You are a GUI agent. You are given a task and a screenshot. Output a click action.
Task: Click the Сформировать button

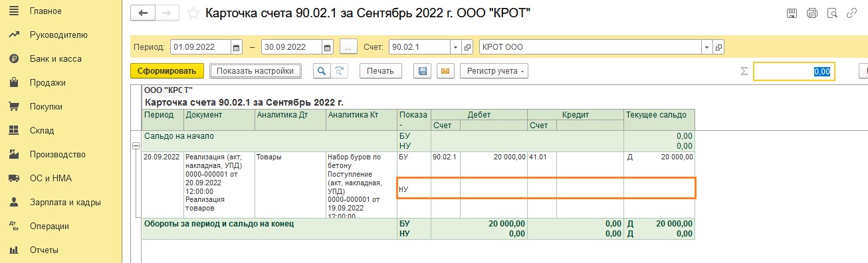(x=167, y=71)
